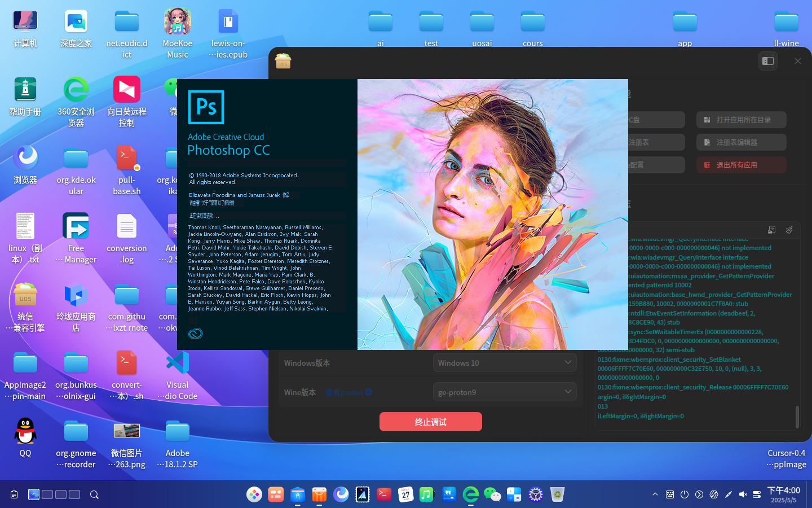Open the 查看proton link
This screenshot has width=812, height=508.
pos(348,392)
